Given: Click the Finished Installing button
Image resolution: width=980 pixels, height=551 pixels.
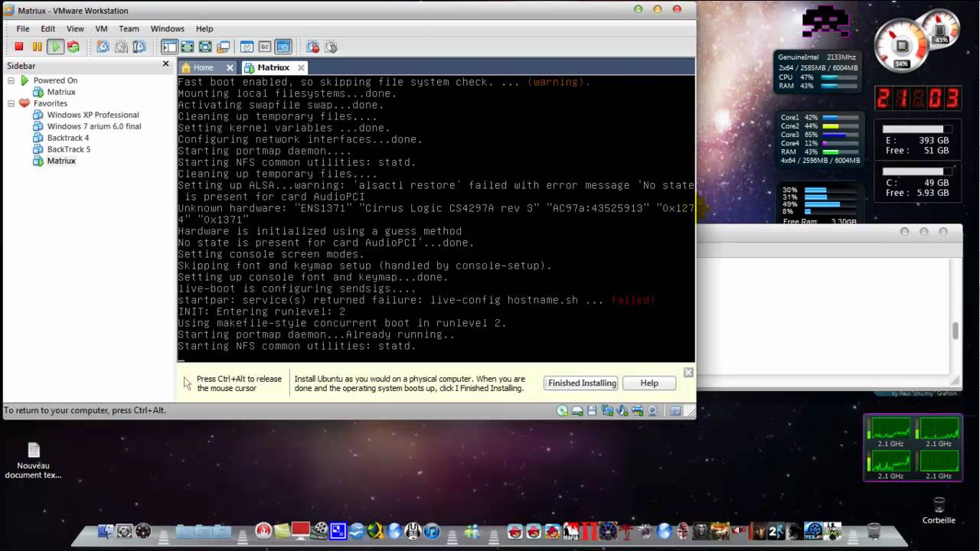Looking at the screenshot, I should tap(582, 383).
